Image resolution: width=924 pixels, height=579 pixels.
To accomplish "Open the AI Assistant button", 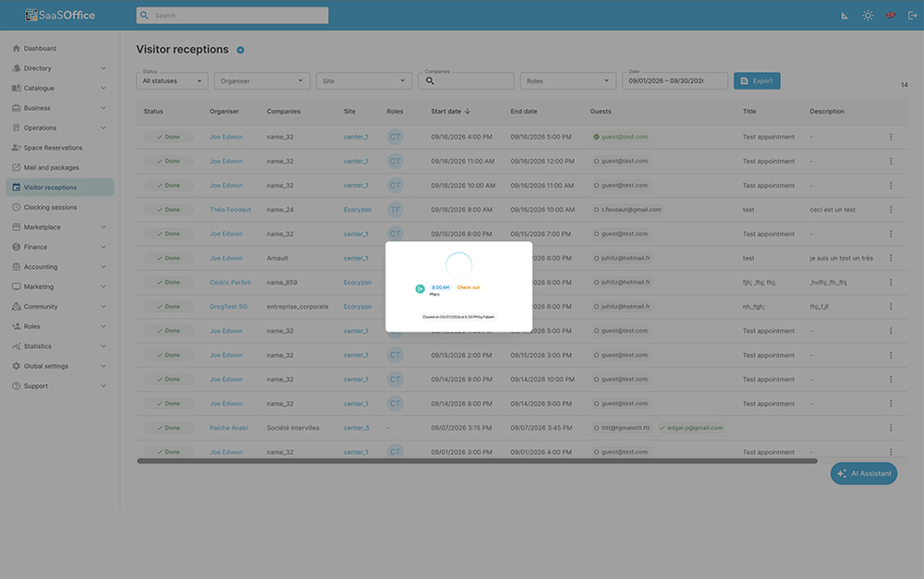I will click(863, 474).
